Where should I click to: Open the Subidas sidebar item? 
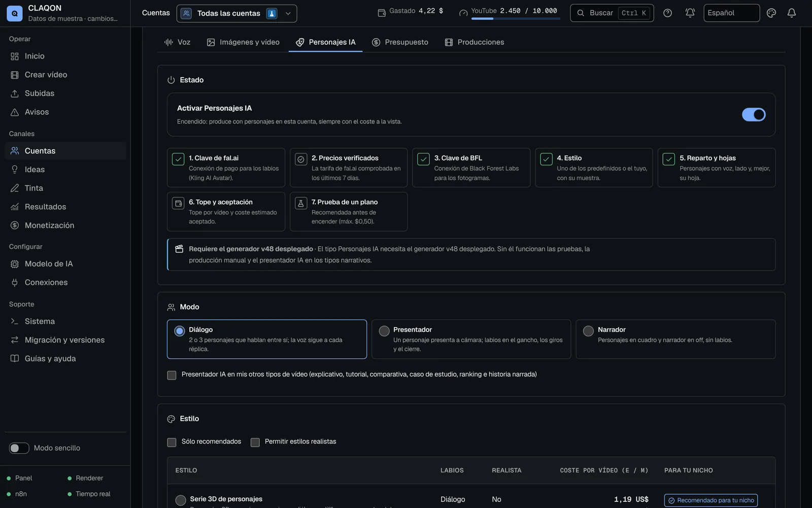tap(65, 93)
